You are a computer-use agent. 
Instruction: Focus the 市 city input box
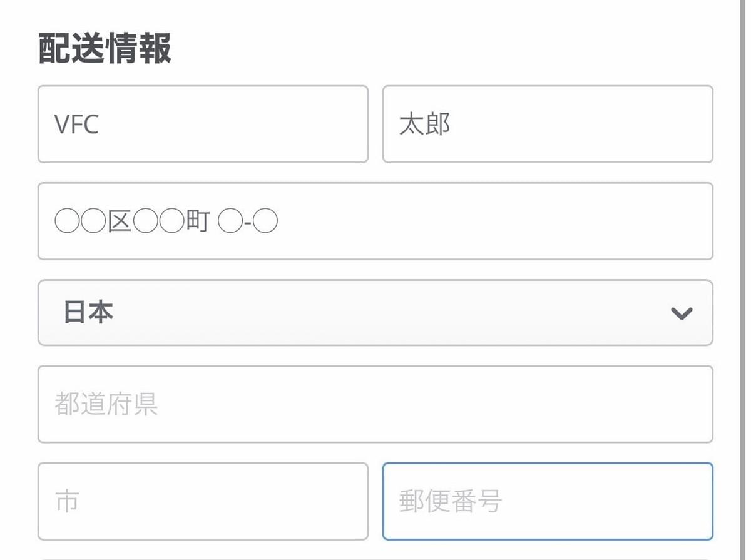pyautogui.click(x=203, y=501)
